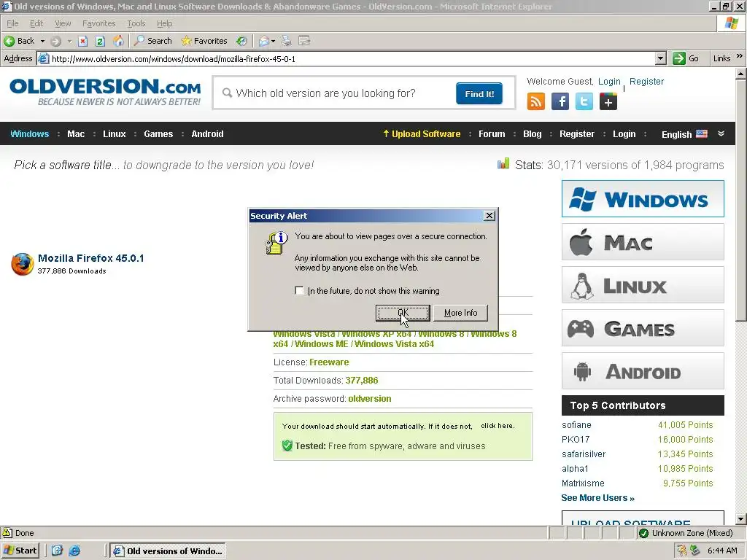Open the Search toolbar button
The width and height of the screenshot is (747, 560).
(153, 41)
